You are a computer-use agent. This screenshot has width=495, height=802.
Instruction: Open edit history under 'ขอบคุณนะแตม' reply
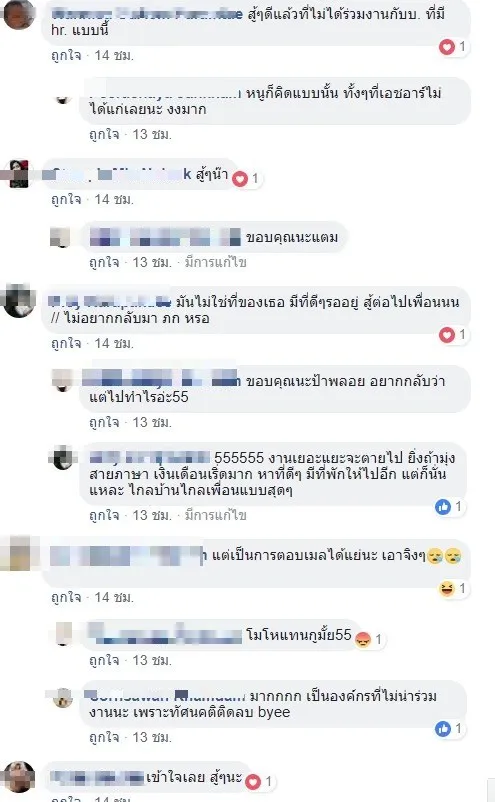point(215,262)
